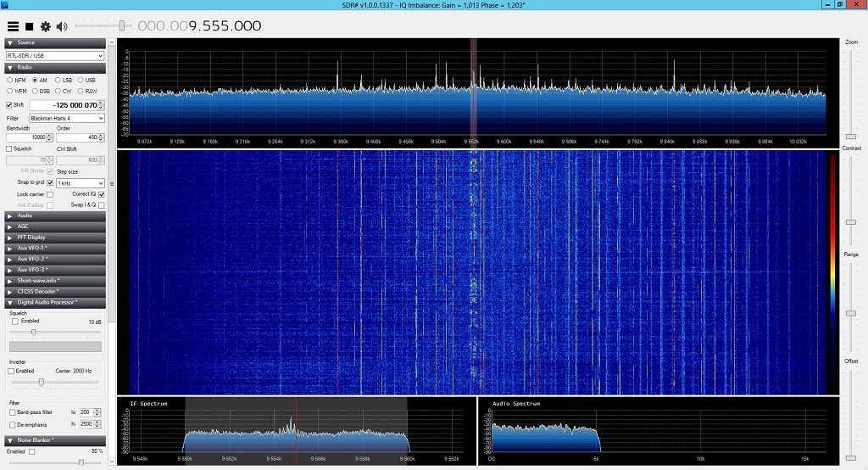Adjust the Inverter center frequency slider
868x470 pixels.
(x=41, y=383)
